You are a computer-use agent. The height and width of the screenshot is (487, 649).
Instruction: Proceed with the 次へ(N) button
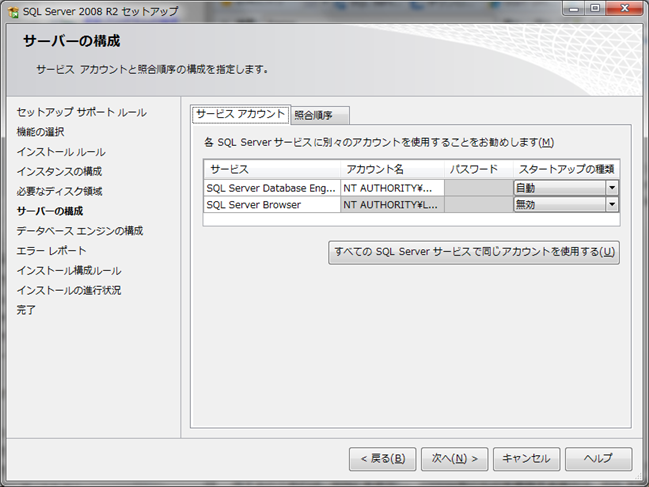[454, 459]
